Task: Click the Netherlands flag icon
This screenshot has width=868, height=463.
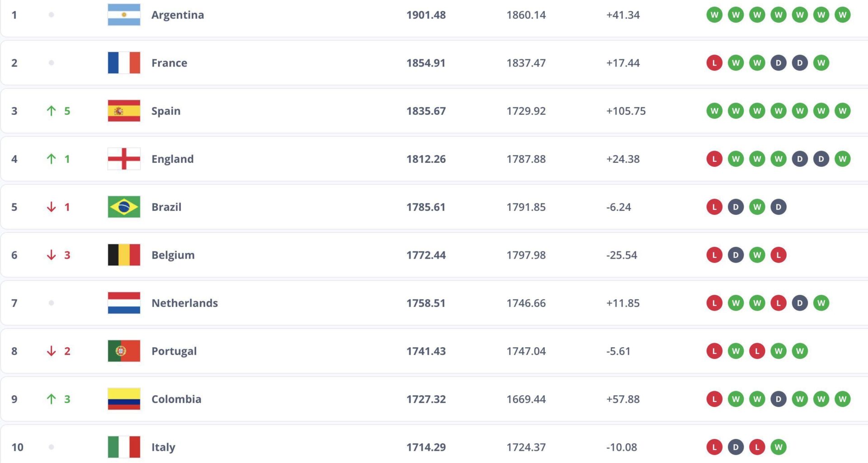Action: tap(124, 303)
